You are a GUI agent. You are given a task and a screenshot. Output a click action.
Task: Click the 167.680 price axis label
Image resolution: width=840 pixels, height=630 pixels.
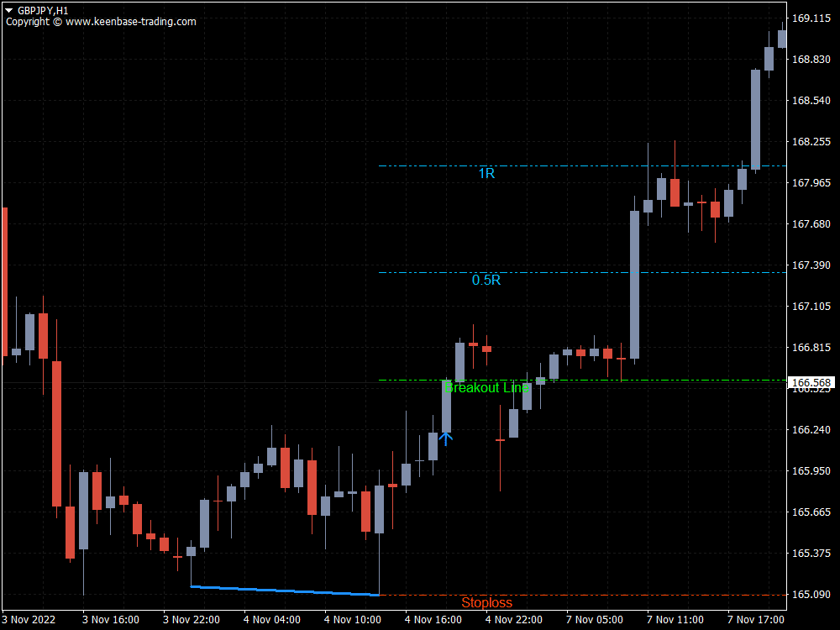pos(811,224)
